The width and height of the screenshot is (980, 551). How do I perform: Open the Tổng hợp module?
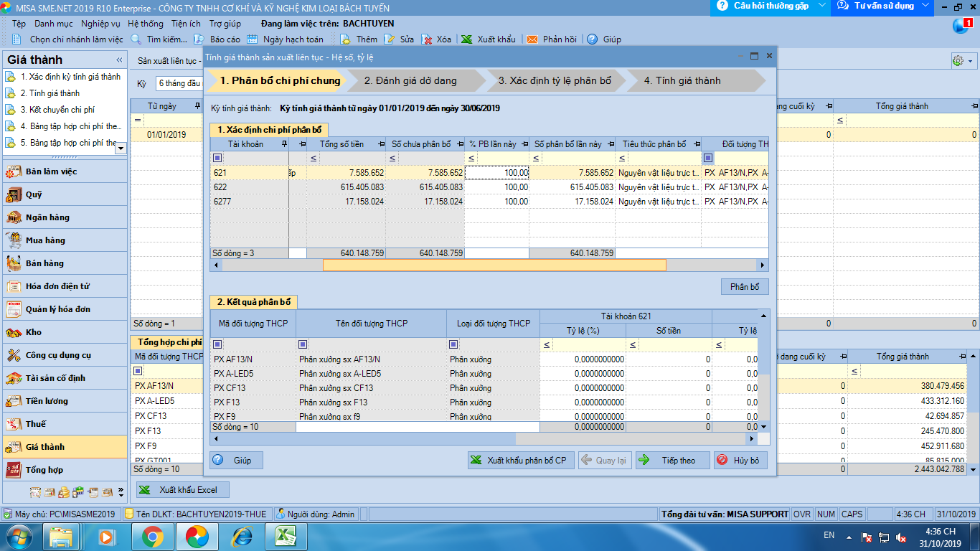click(x=65, y=470)
